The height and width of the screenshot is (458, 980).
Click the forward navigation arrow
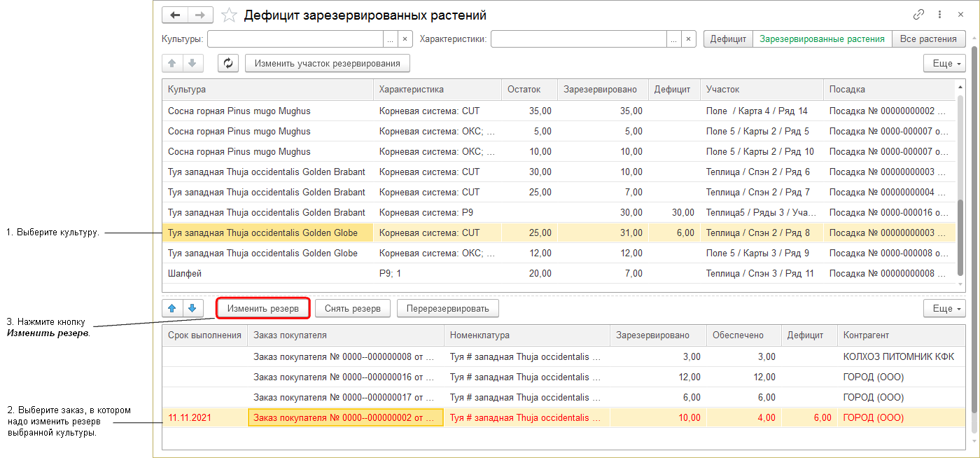tap(200, 15)
